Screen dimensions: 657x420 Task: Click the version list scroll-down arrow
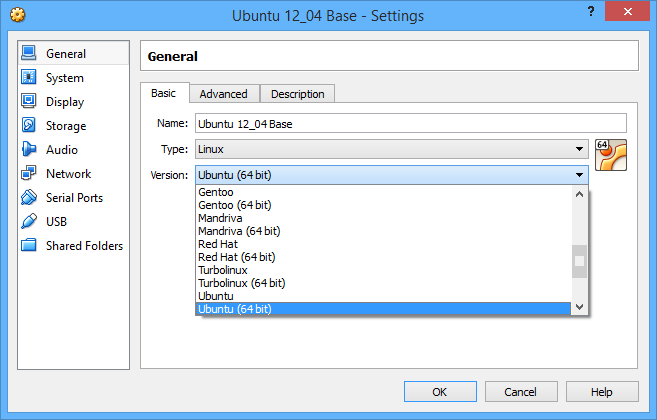click(x=579, y=307)
